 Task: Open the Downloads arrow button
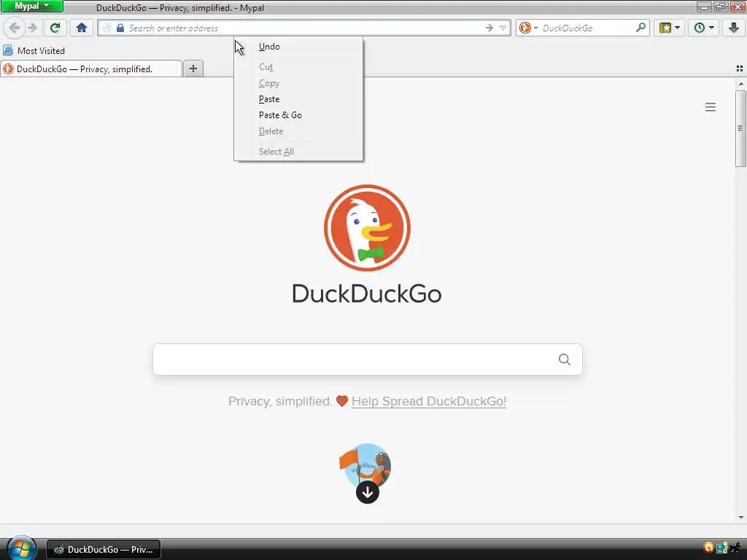click(x=734, y=28)
